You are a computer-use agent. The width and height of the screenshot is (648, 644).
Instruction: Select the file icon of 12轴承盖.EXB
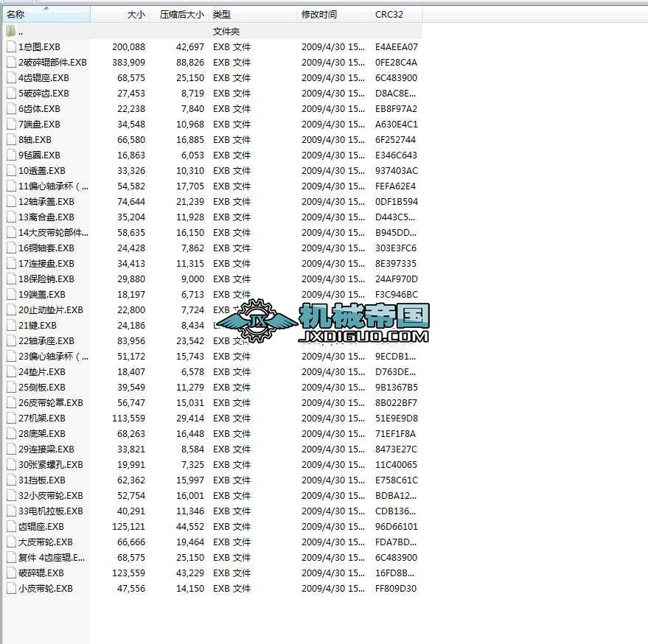(x=11, y=202)
